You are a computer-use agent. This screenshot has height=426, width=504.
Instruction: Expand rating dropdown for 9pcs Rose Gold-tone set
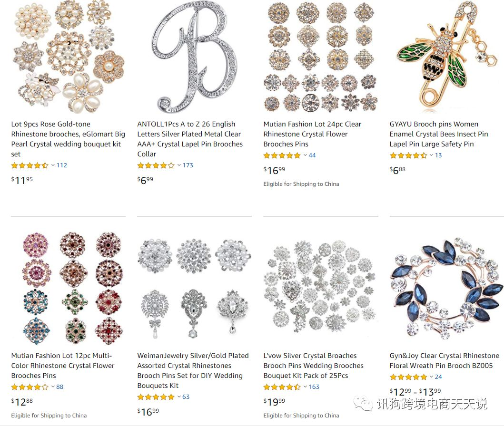53,165
